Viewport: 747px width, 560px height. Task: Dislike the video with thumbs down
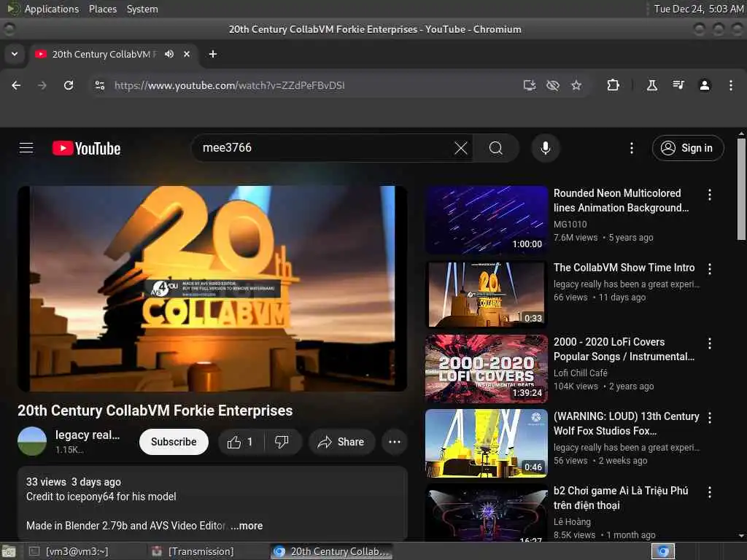(282, 443)
